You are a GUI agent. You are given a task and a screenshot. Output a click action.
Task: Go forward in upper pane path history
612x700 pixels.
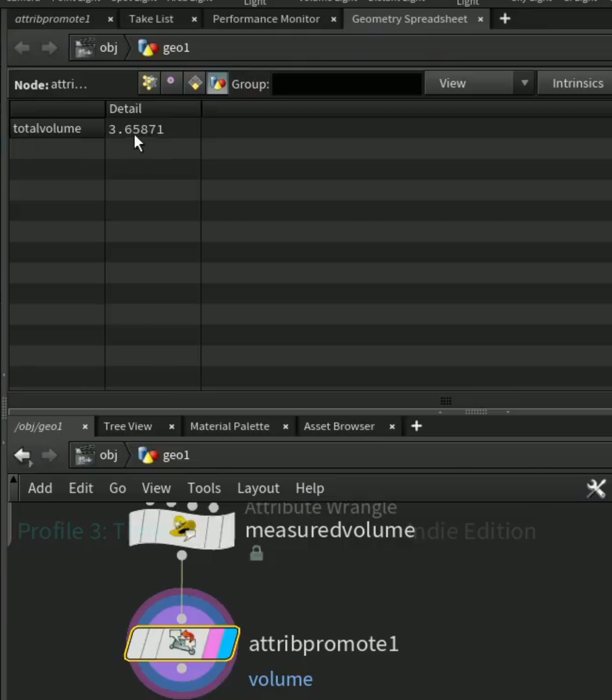tap(49, 48)
